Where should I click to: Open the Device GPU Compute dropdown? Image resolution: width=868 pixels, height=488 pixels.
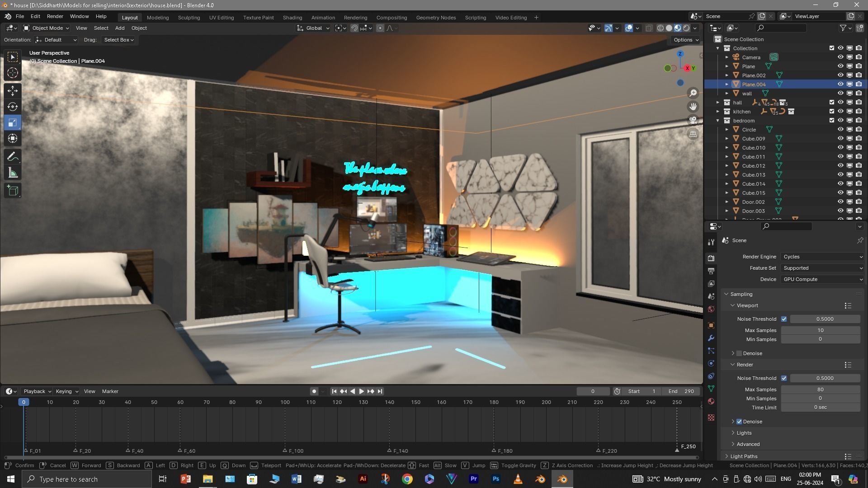pyautogui.click(x=822, y=279)
